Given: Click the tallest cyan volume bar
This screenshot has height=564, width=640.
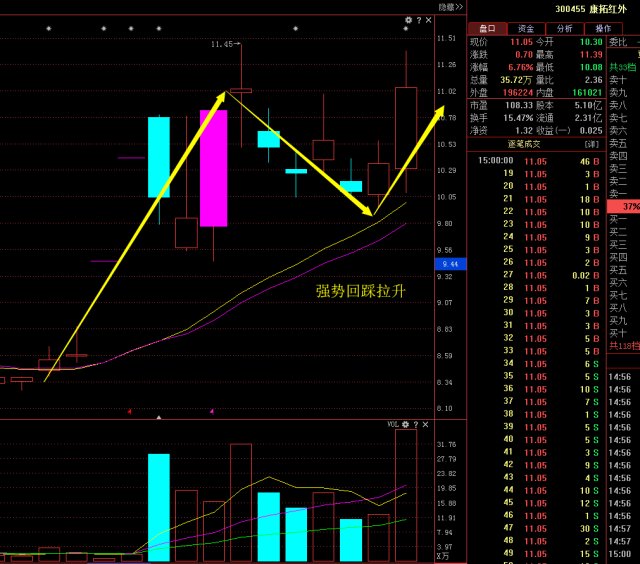Looking at the screenshot, I should [159, 507].
